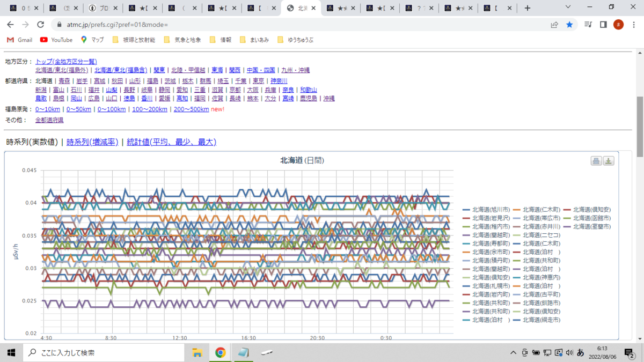The height and width of the screenshot is (362, 644).
Task: Open the 気象と地象 bookmark folder
Action: click(x=182, y=40)
